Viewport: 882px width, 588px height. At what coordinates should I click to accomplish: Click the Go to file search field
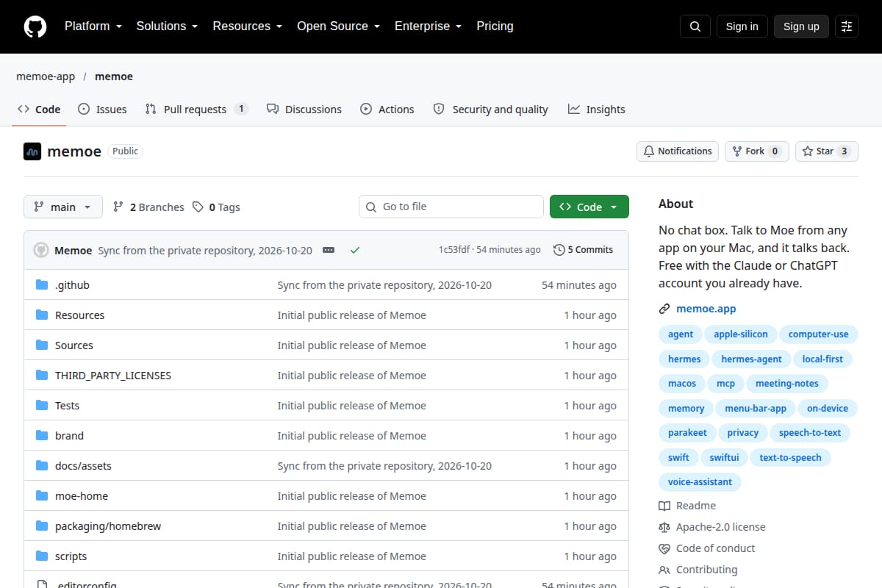pyautogui.click(x=451, y=207)
